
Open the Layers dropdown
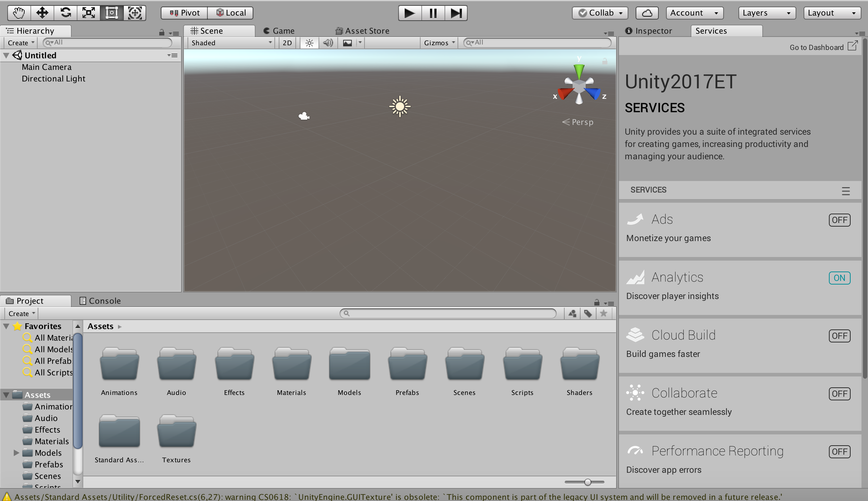(x=767, y=13)
